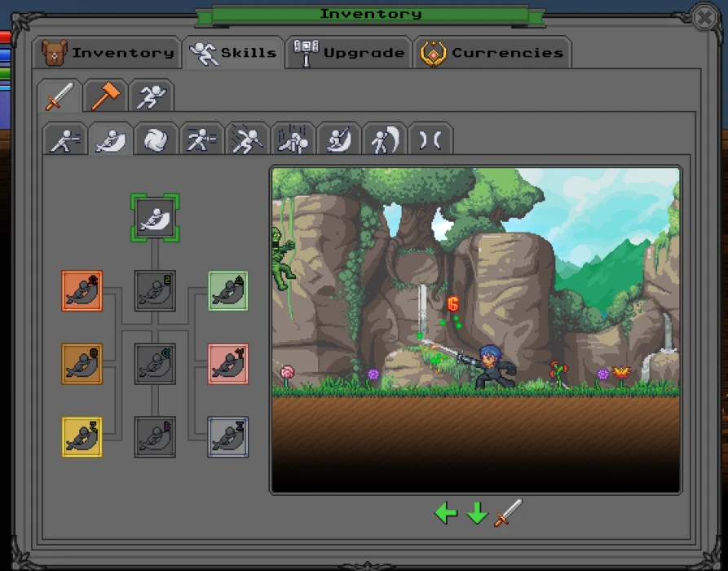The height and width of the screenshot is (571, 728).
Task: Choose the crossed blades parry skill tab
Action: pyautogui.click(x=430, y=139)
